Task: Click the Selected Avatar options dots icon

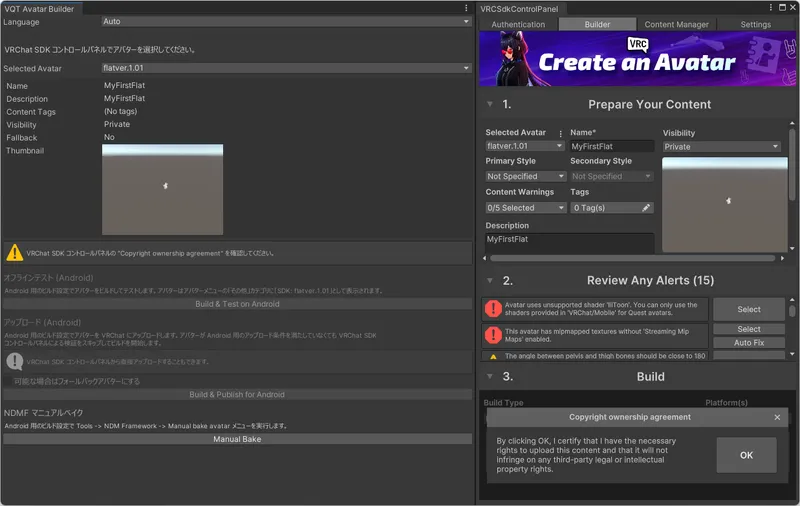Action: click(560, 134)
